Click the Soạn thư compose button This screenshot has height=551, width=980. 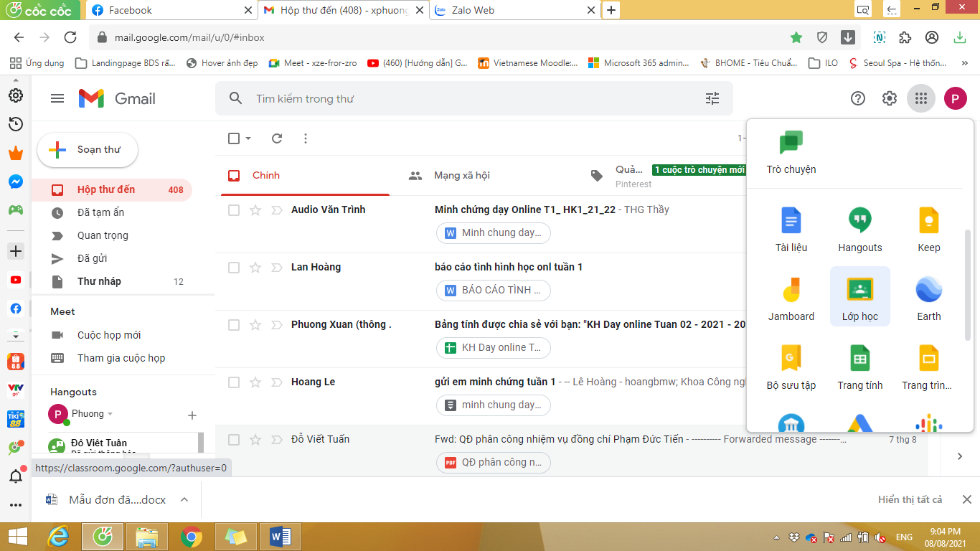(x=88, y=150)
